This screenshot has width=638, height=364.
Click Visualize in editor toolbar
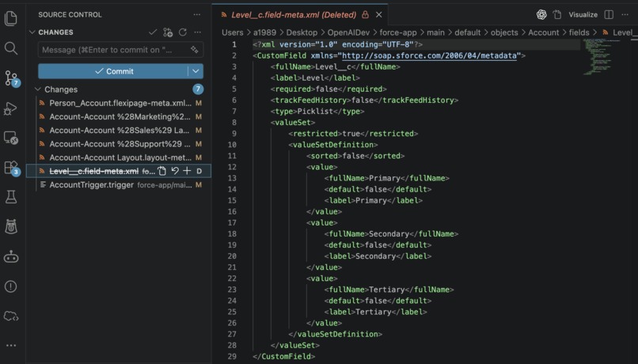(583, 15)
